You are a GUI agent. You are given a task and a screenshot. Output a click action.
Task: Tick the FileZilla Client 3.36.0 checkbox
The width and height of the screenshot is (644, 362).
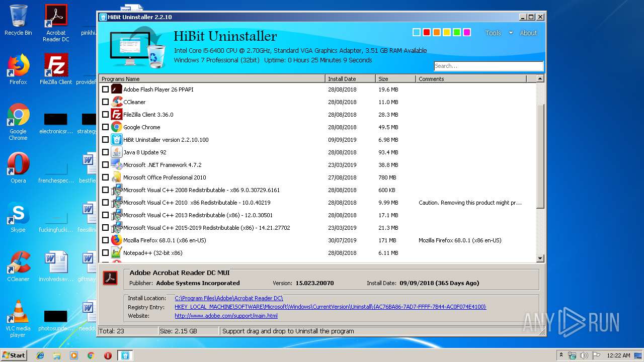coord(105,115)
